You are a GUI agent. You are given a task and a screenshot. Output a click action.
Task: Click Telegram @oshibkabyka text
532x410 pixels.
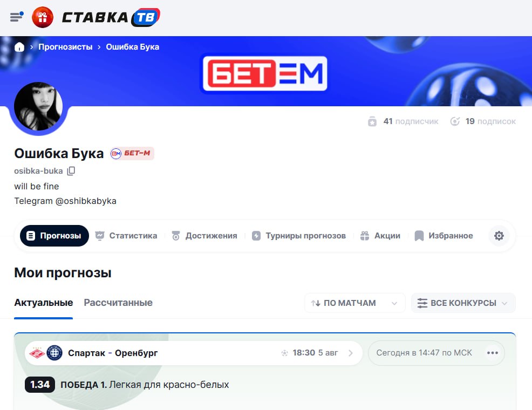[x=65, y=201]
